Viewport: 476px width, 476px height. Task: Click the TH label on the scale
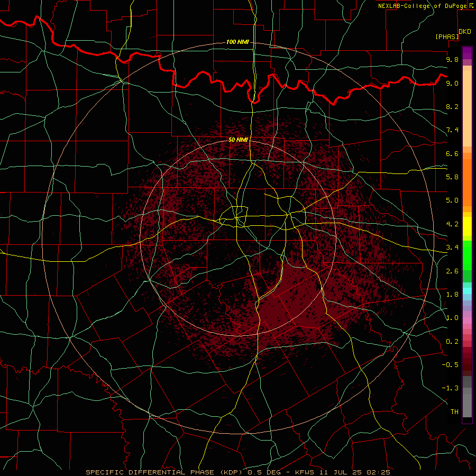tap(454, 412)
